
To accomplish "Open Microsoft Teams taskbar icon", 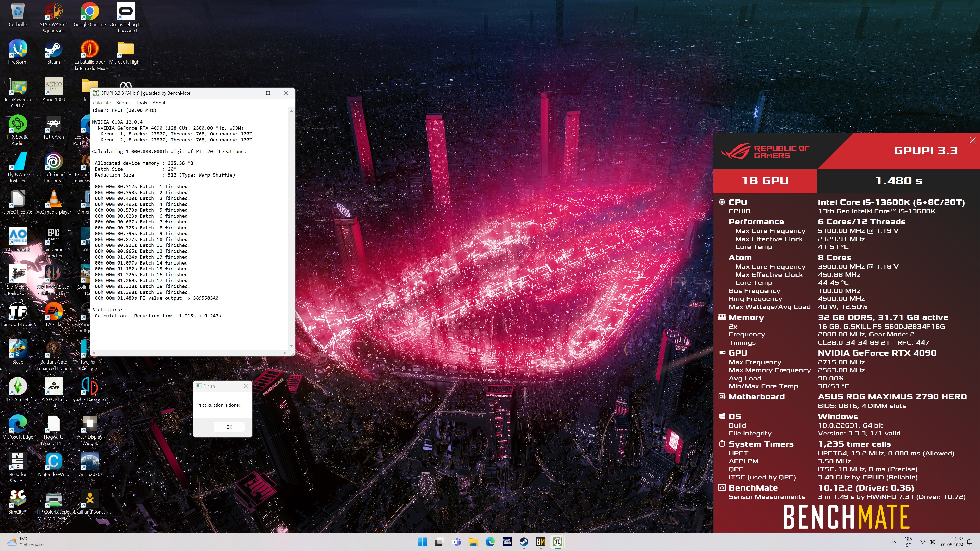I will click(x=456, y=542).
